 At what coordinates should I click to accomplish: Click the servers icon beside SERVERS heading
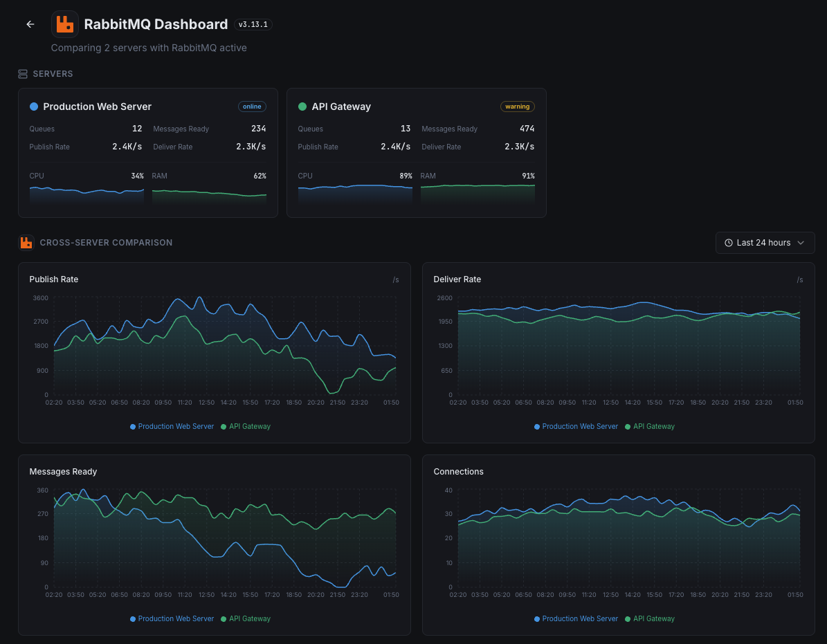[23, 73]
